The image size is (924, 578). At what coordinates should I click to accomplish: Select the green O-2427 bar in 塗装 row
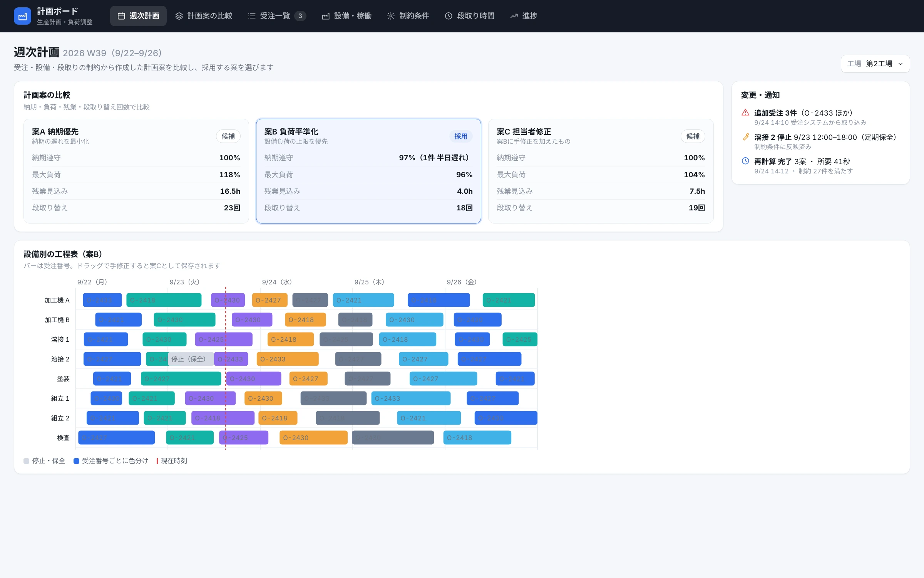(181, 379)
